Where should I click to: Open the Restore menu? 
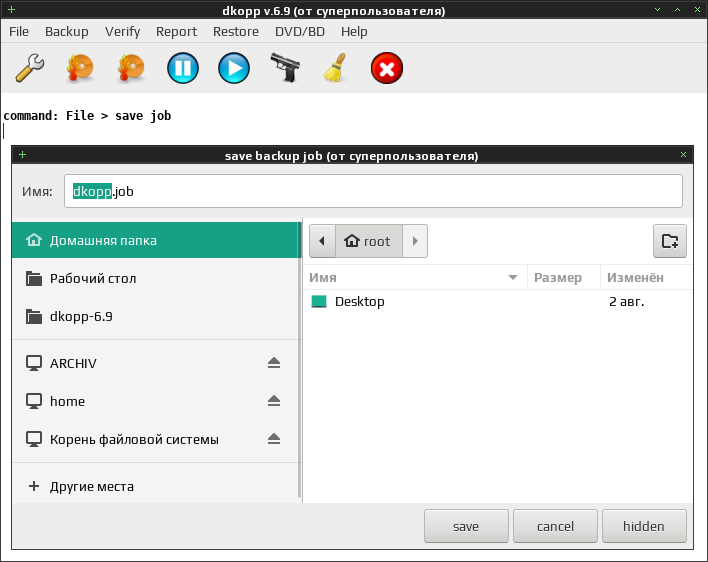(236, 32)
